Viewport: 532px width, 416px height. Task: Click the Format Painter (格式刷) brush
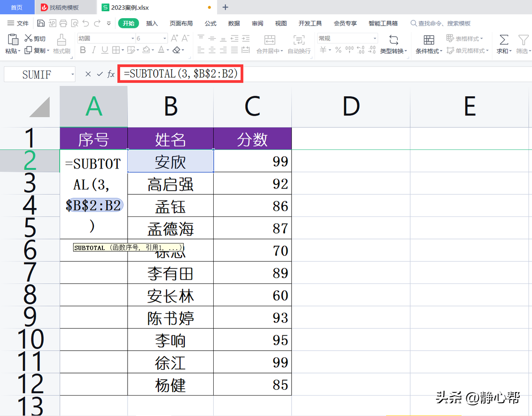62,39
